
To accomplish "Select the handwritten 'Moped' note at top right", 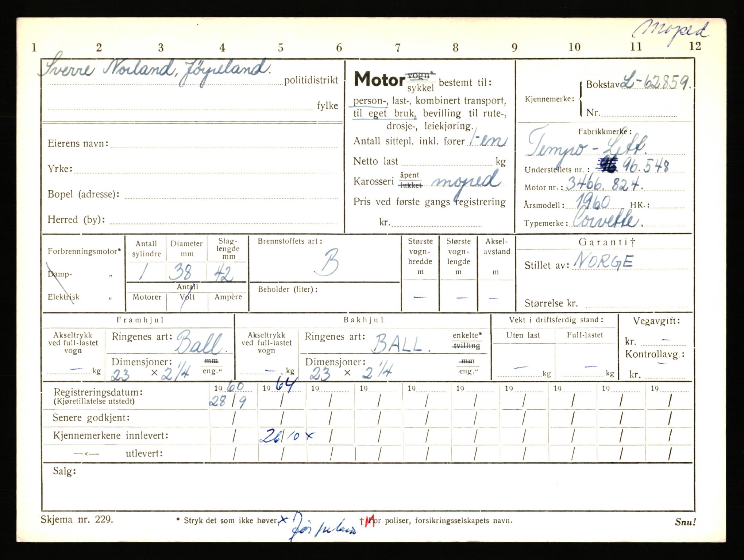I will click(x=671, y=34).
